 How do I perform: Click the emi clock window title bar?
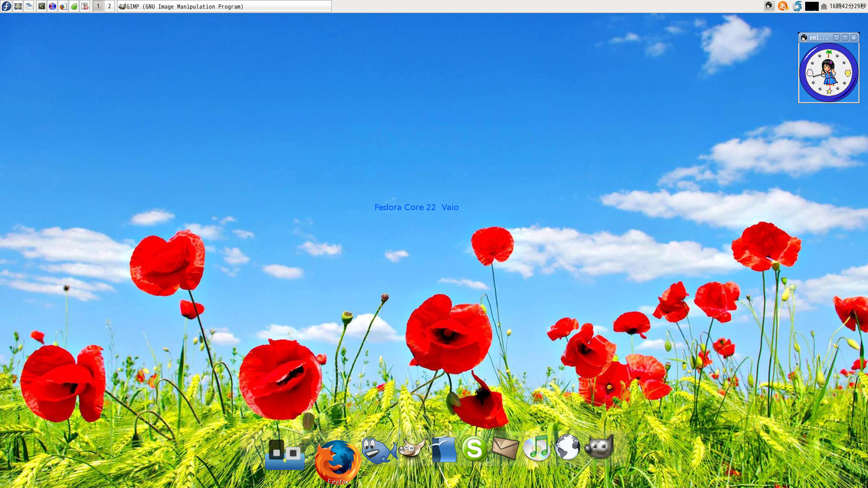[x=829, y=38]
